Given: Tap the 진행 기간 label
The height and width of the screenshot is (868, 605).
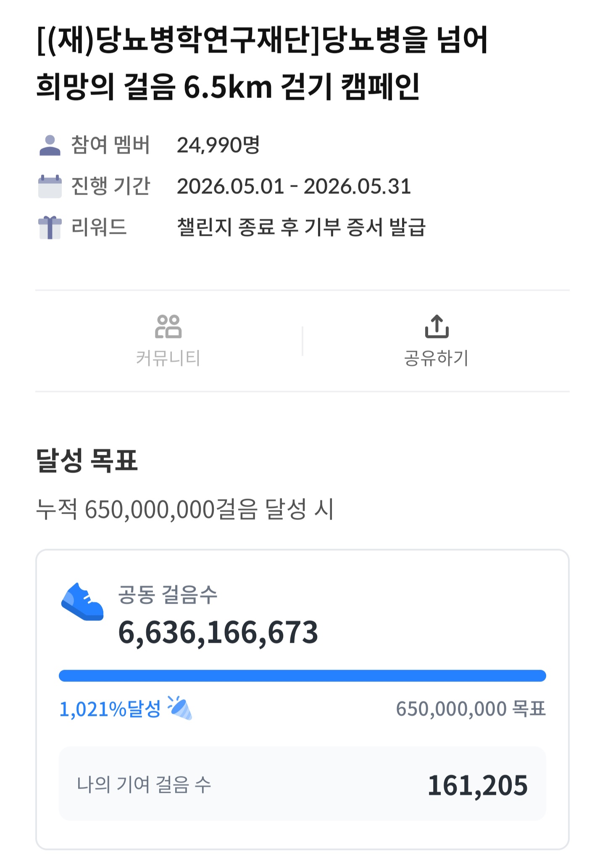Looking at the screenshot, I should pos(110,186).
